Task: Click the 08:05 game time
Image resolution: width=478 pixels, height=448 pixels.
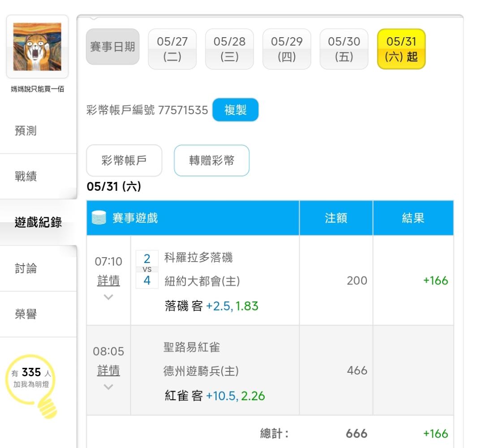Action: [108, 351]
